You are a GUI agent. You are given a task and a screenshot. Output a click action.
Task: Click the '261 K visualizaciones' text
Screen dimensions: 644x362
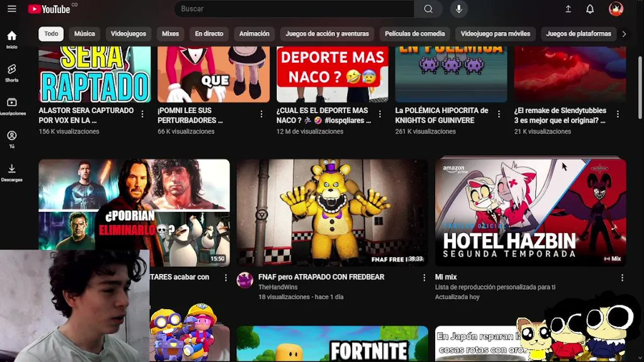click(425, 132)
